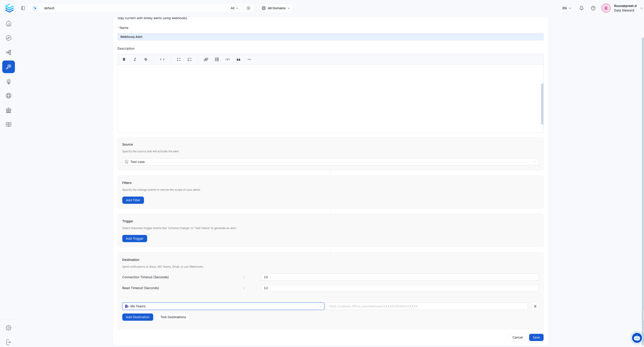Toggle strikethrough formatting in the editor
644x347 pixels.
[x=146, y=59]
